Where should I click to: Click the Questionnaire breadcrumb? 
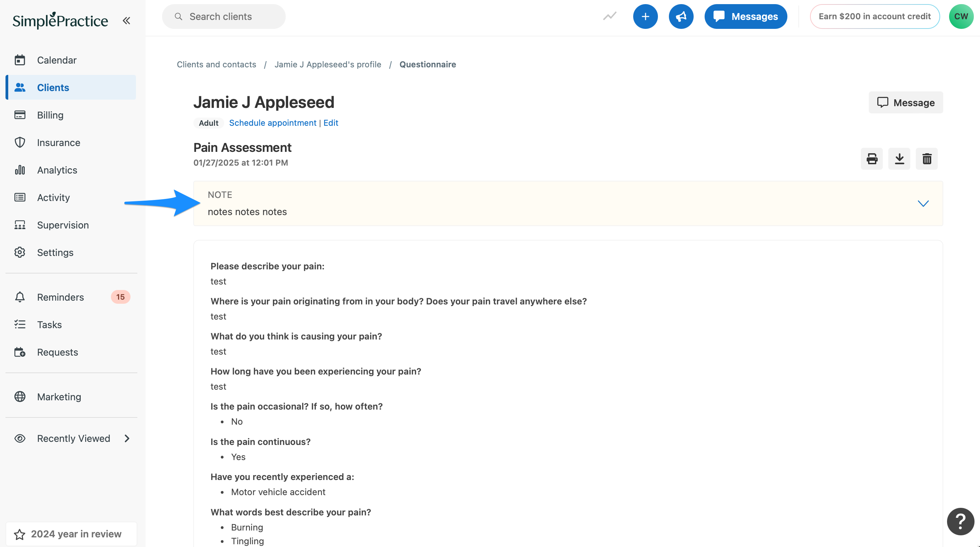tap(428, 64)
